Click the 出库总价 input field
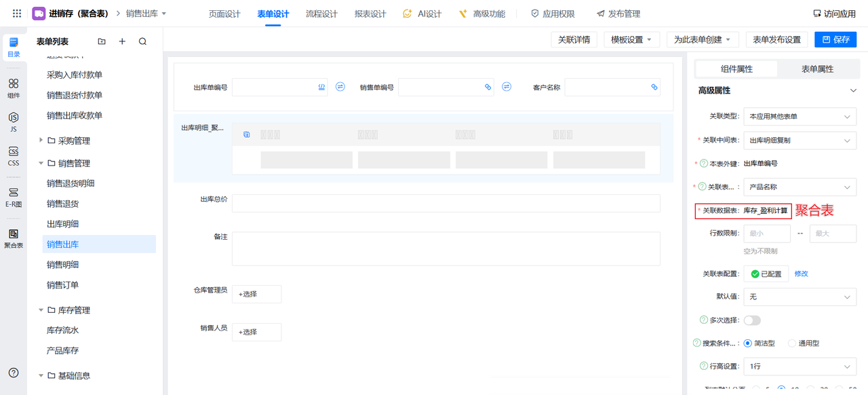Viewport: 868px width, 395px height. click(x=446, y=204)
